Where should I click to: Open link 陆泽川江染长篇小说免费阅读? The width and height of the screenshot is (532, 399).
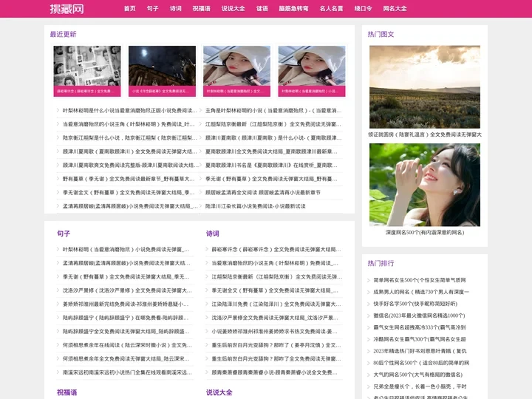[x=255, y=206]
